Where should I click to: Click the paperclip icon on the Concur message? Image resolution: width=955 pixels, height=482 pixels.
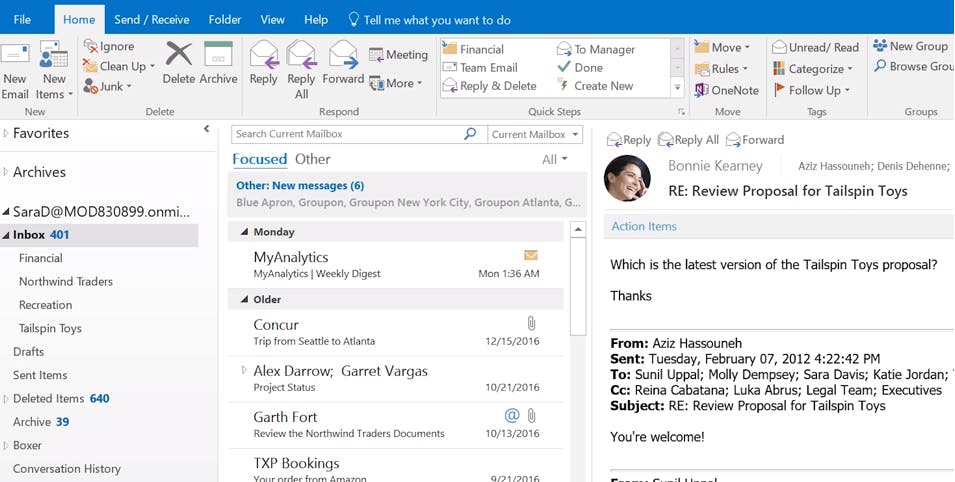tap(531, 324)
